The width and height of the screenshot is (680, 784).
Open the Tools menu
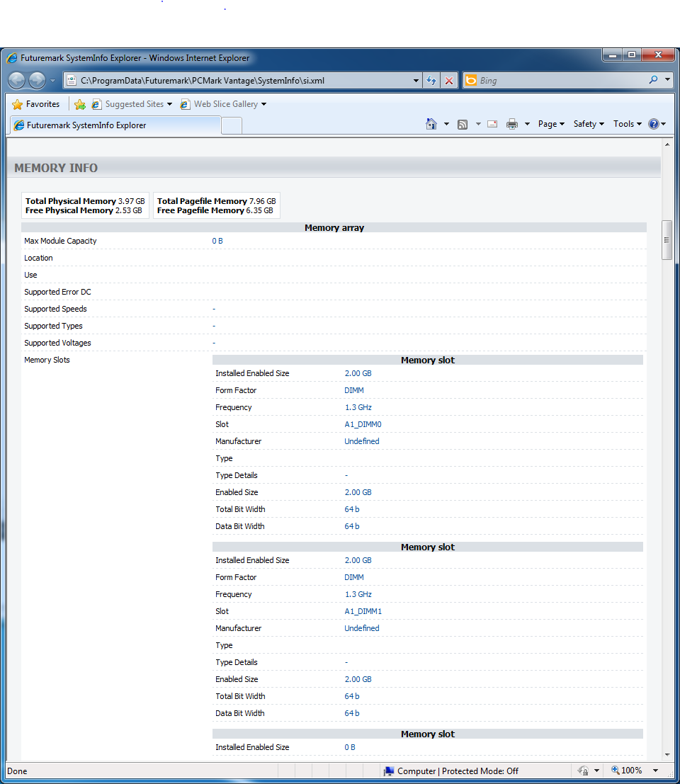click(627, 124)
